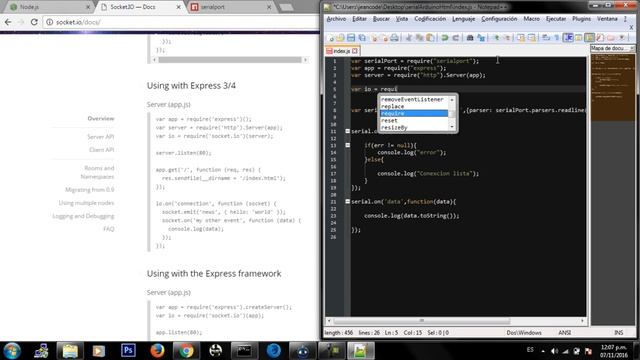Open the Editar menu
Viewport: 640px width, 360px height.
point(359,19)
